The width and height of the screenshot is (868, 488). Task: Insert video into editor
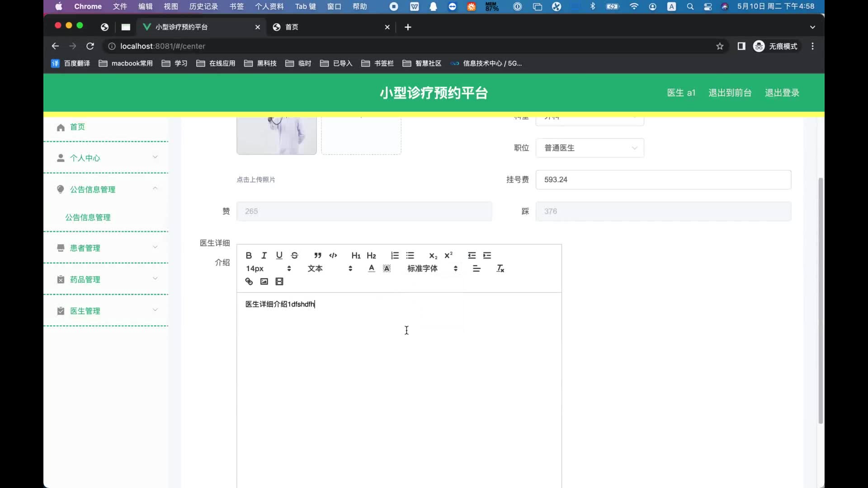point(279,282)
